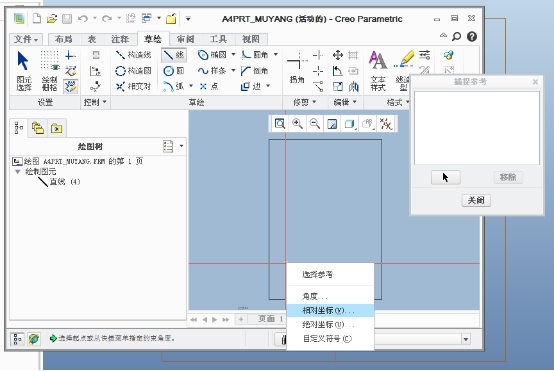Toggle the highlighted sketch preferences icon

(x=71, y=86)
